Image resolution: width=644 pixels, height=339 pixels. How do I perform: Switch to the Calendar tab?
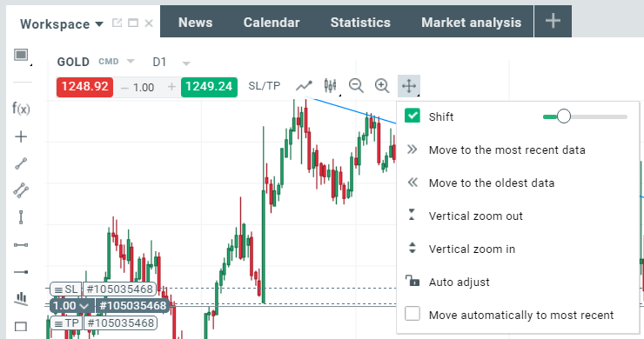(272, 22)
